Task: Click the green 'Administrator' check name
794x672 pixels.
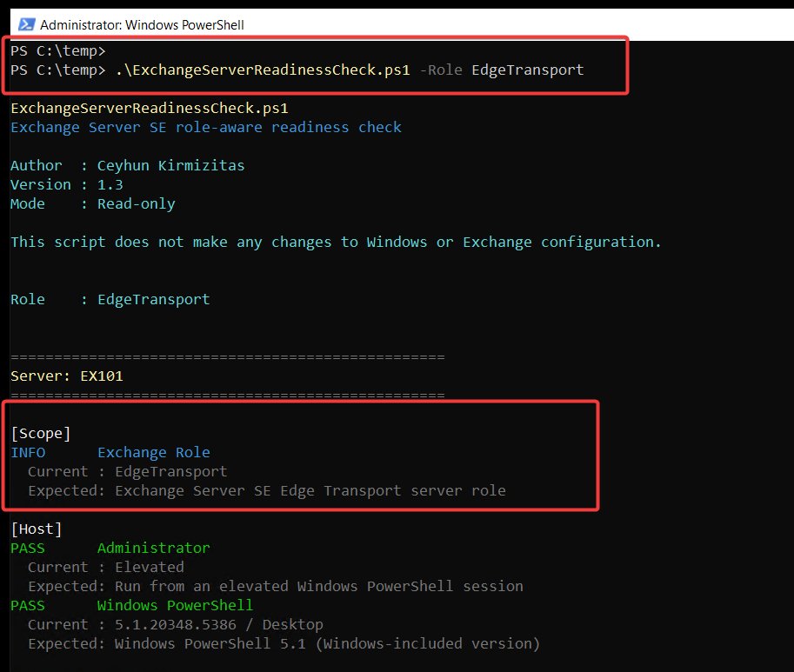Action: pos(153,548)
